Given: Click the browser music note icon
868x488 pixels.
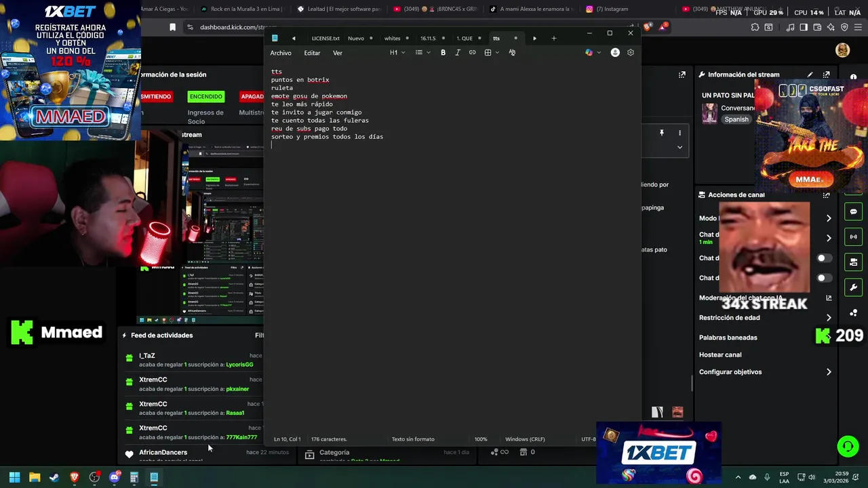Looking at the screenshot, I should [791, 27].
